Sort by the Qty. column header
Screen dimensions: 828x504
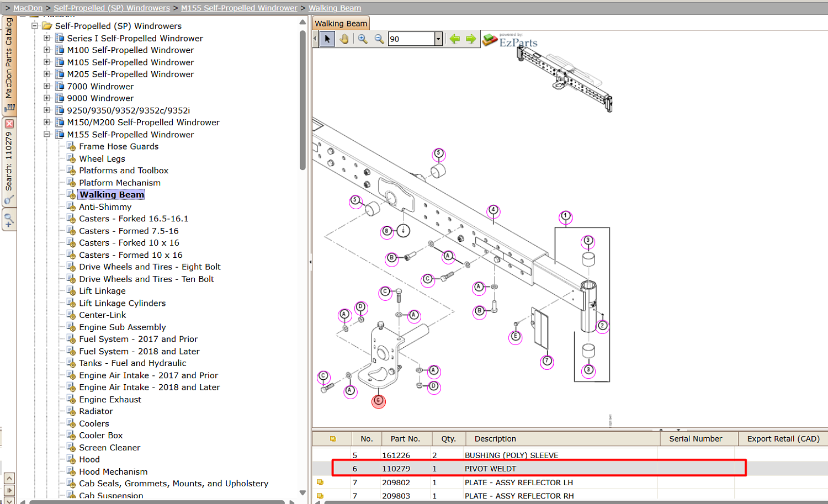coord(448,439)
